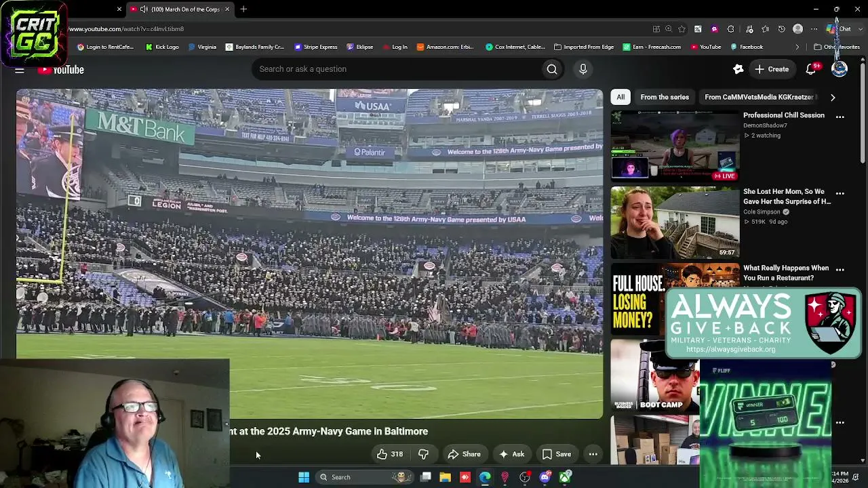Open YouTube notifications bell
868x488 pixels.
(x=811, y=69)
